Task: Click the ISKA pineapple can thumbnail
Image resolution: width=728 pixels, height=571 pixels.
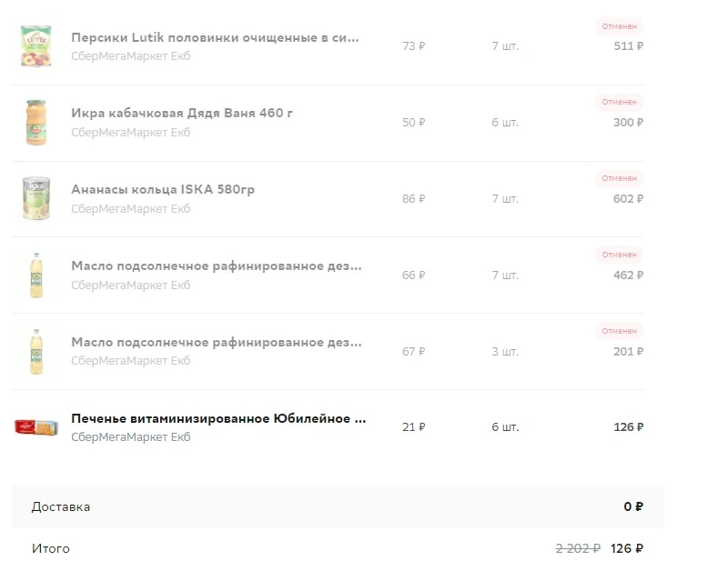Action: click(x=36, y=198)
